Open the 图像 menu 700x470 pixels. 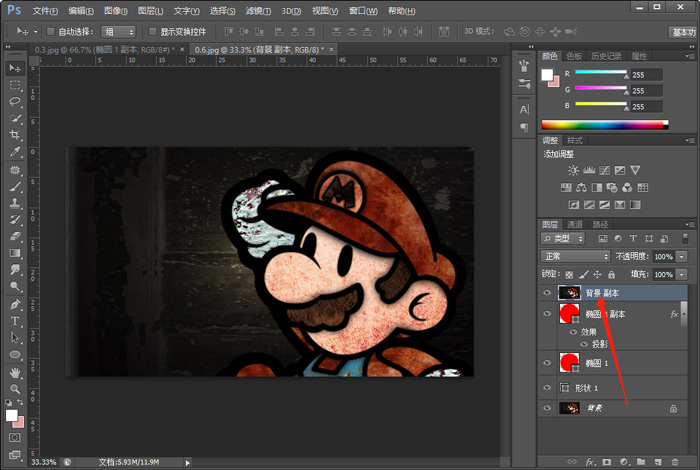pos(115,10)
